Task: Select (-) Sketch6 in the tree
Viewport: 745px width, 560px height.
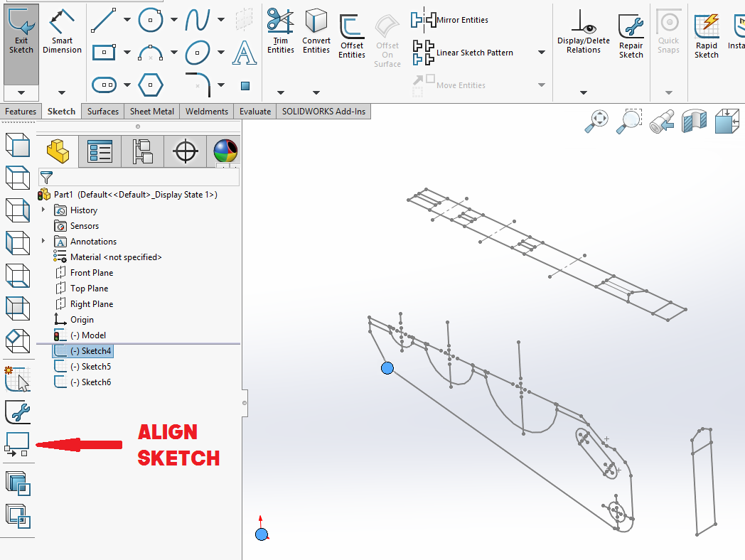Action: coord(82,382)
